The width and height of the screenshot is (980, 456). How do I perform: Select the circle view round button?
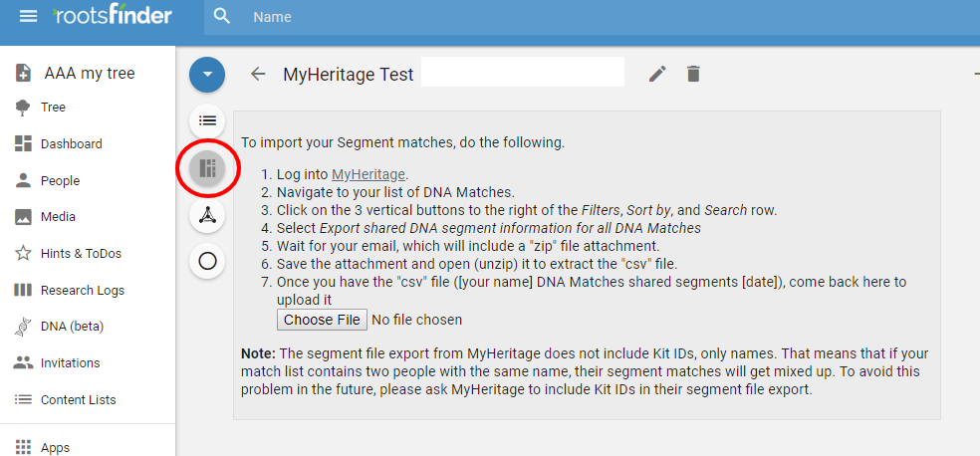tap(207, 261)
